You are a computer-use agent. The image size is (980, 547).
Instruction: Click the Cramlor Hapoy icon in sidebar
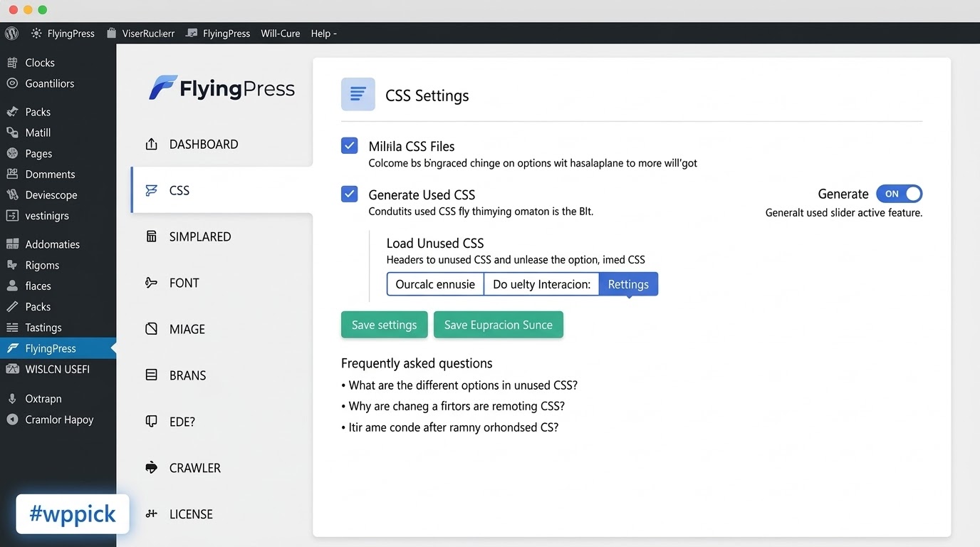pyautogui.click(x=12, y=420)
